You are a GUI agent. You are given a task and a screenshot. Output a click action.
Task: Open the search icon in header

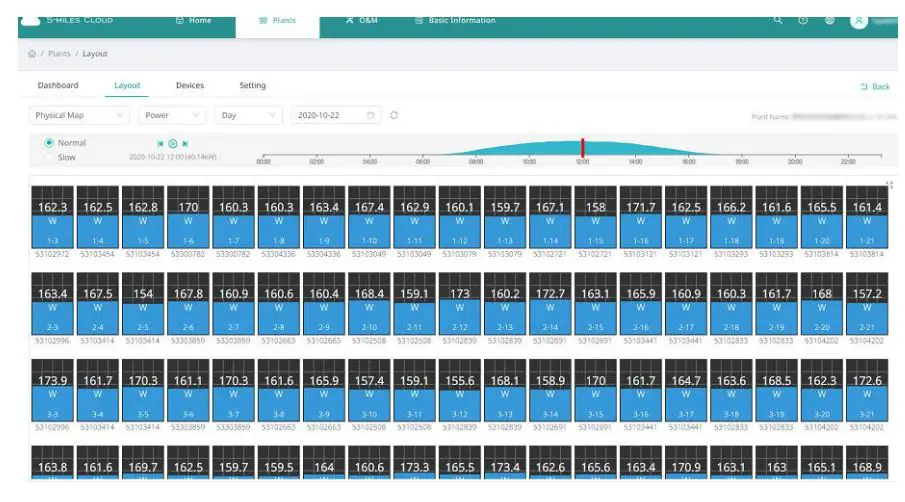(x=778, y=20)
